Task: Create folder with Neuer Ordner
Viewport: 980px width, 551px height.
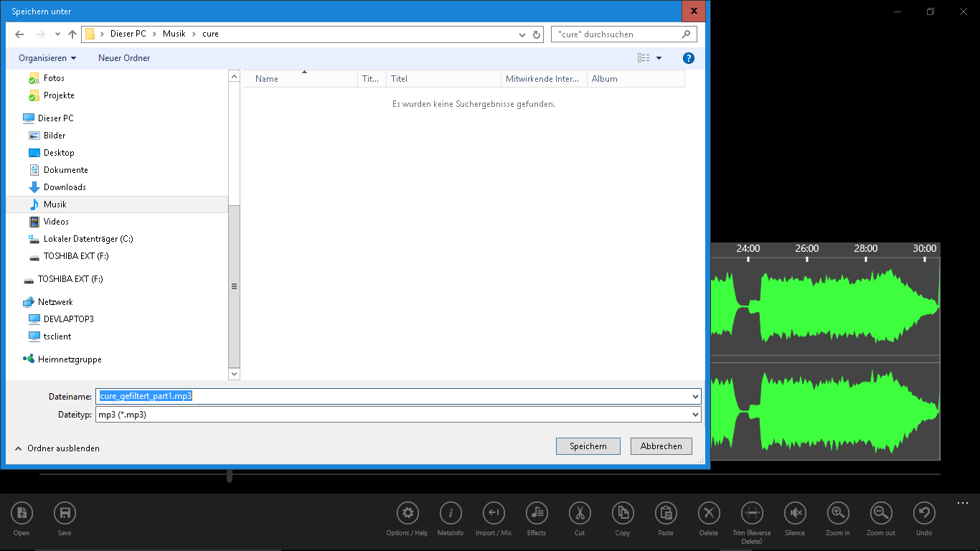Action: point(124,58)
